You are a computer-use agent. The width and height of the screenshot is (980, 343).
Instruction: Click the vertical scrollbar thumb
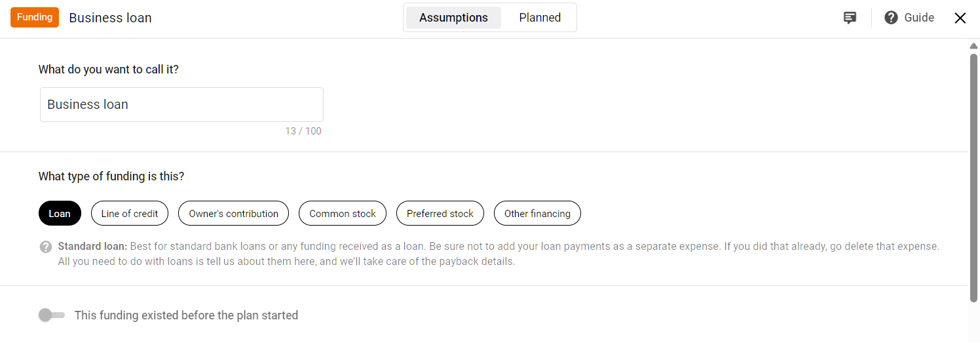click(x=973, y=177)
